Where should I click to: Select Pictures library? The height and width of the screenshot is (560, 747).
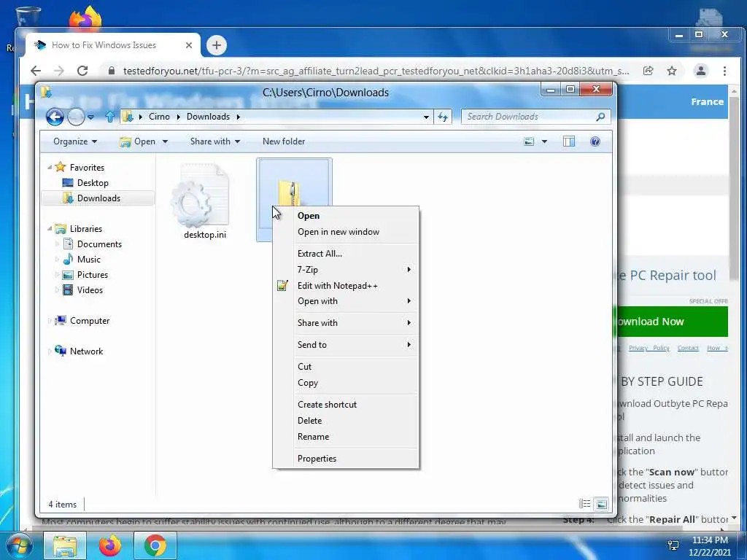coord(93,275)
